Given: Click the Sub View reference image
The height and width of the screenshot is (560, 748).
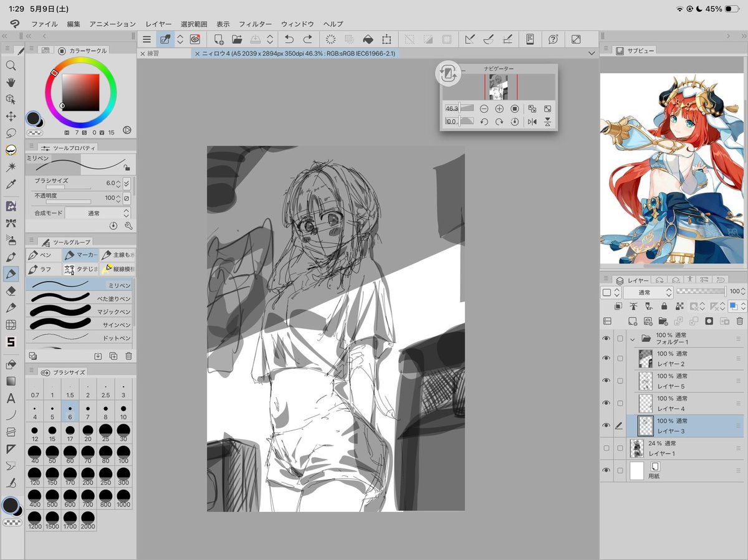Looking at the screenshot, I should (672, 169).
